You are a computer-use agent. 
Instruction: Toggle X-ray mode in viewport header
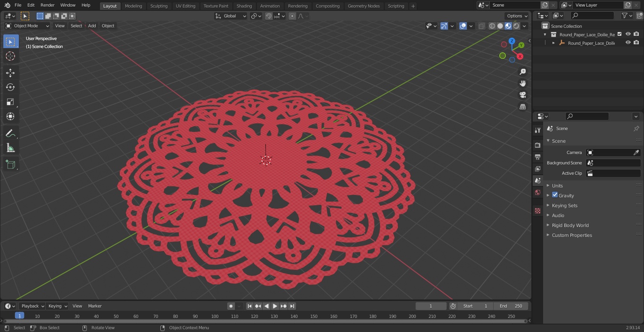click(x=481, y=26)
